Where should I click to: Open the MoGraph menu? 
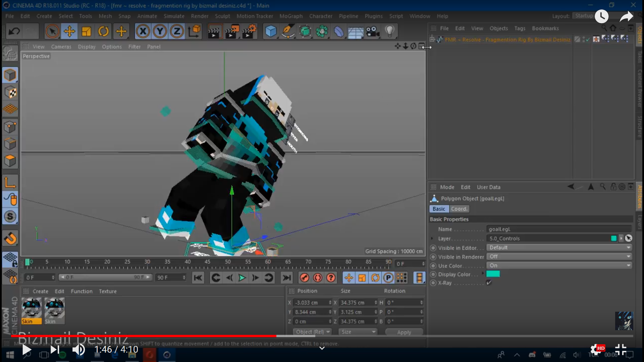[x=291, y=16]
